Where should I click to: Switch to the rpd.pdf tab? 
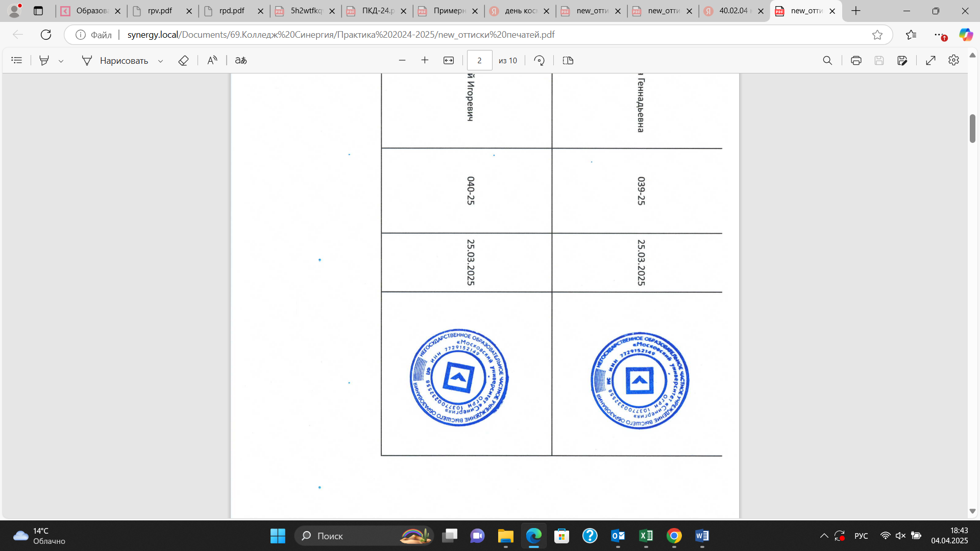[231, 11]
